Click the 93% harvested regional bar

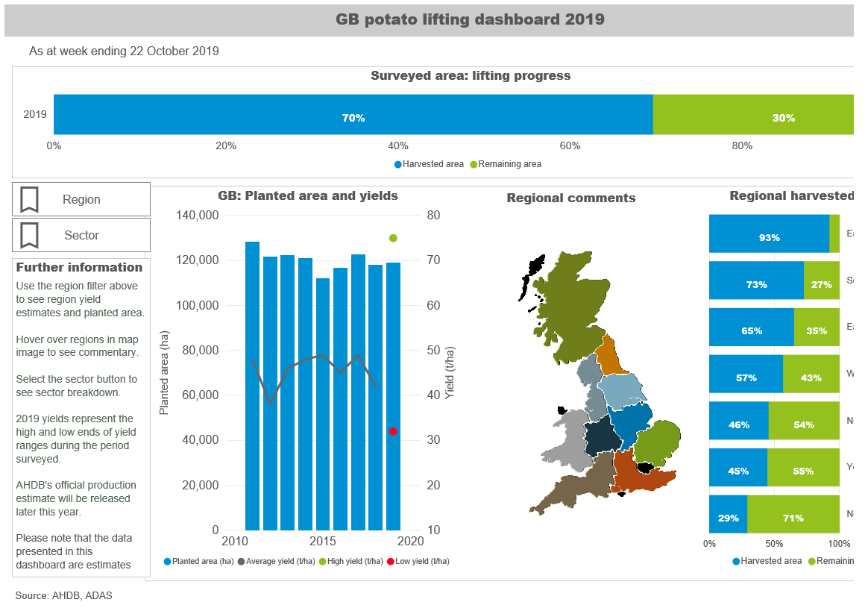click(768, 234)
